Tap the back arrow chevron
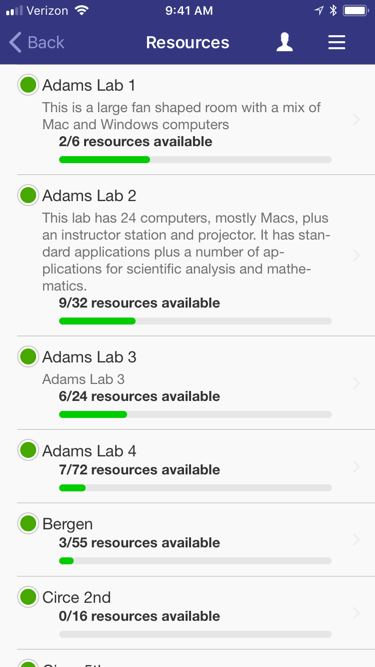 pyautogui.click(x=15, y=43)
